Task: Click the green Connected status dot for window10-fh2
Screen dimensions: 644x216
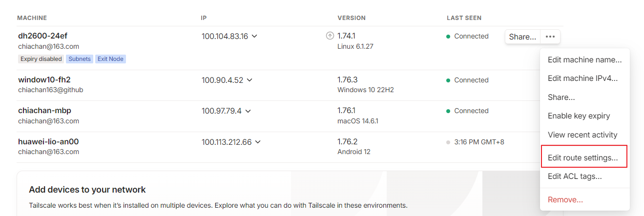Action: [x=448, y=80]
